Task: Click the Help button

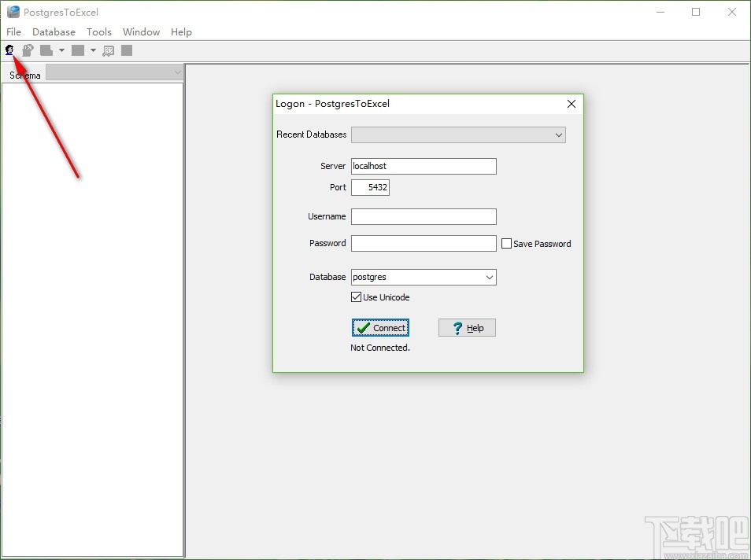Action: [x=467, y=327]
